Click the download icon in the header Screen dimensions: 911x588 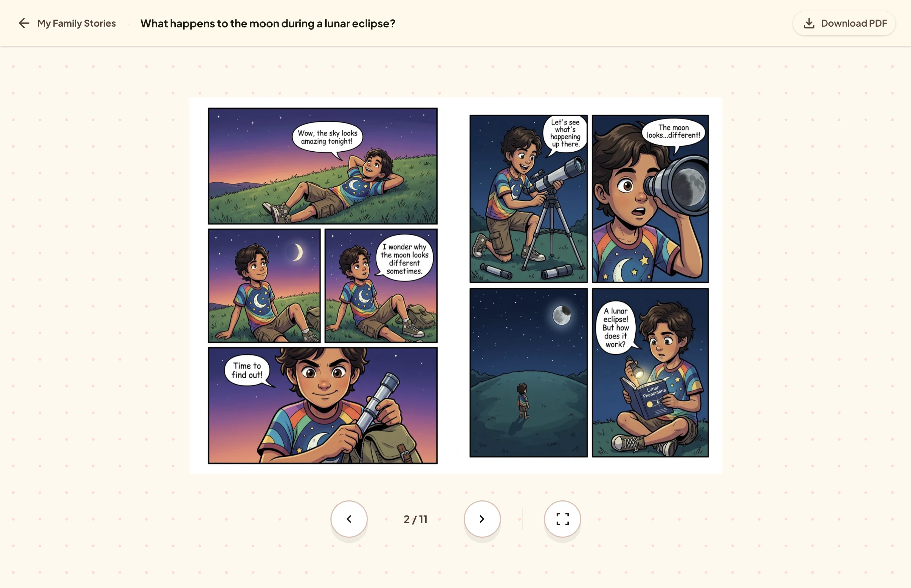809,23
